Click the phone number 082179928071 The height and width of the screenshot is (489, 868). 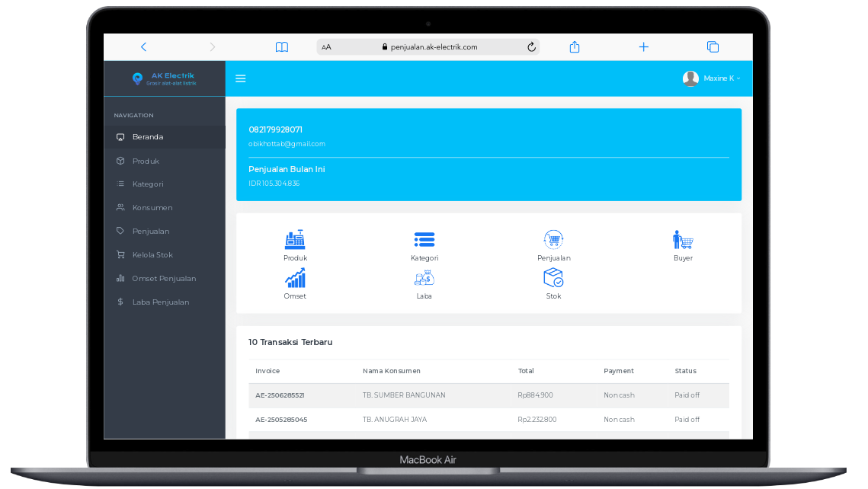(x=276, y=130)
